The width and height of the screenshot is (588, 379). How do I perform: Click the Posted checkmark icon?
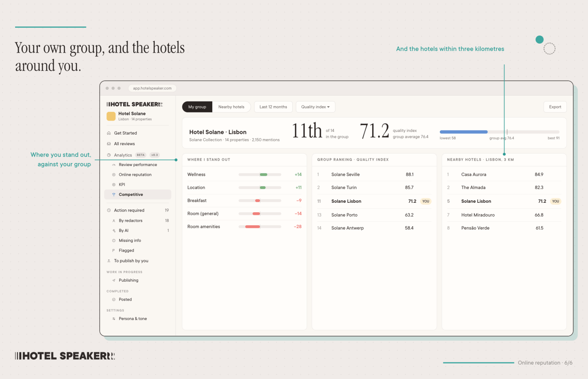click(114, 300)
